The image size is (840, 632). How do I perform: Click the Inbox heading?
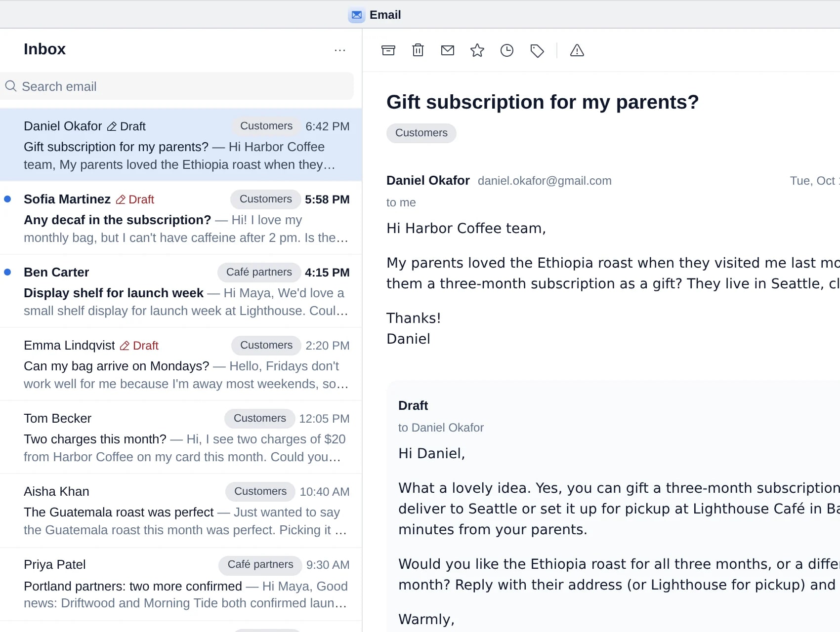click(44, 49)
